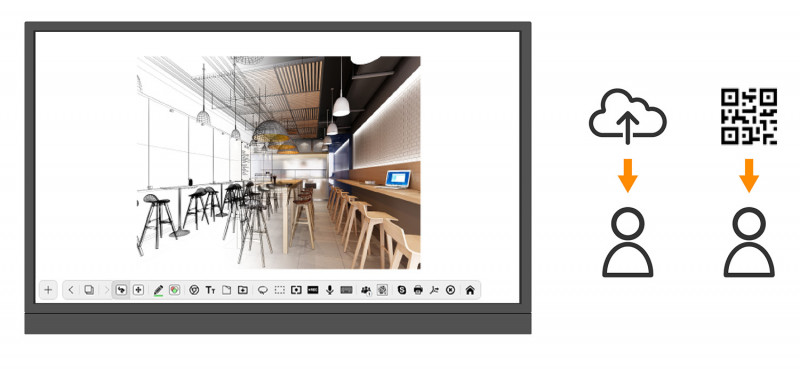Return to the home screen

470,290
